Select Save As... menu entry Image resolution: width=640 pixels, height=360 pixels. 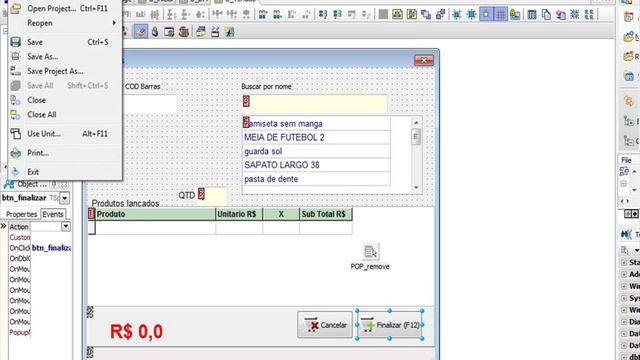click(x=65, y=56)
